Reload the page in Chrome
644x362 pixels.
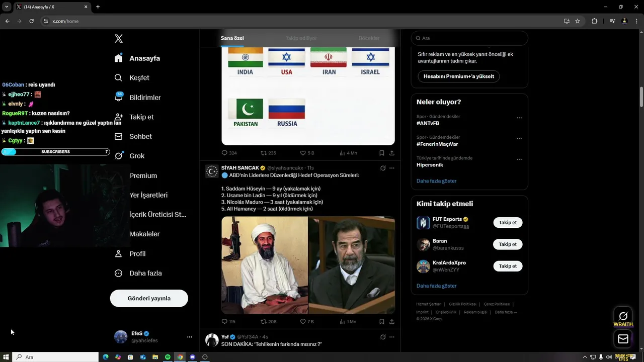[x=31, y=21]
